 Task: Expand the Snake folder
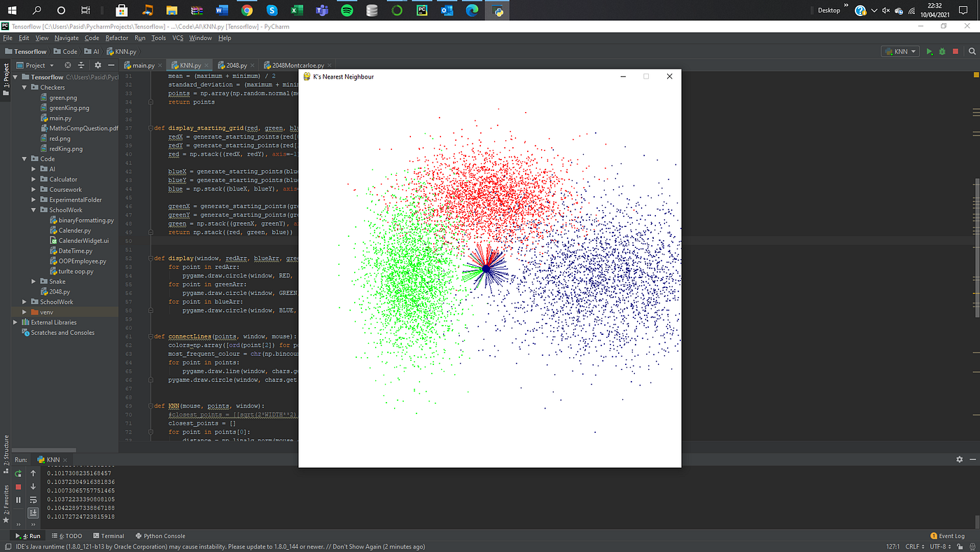[34, 281]
